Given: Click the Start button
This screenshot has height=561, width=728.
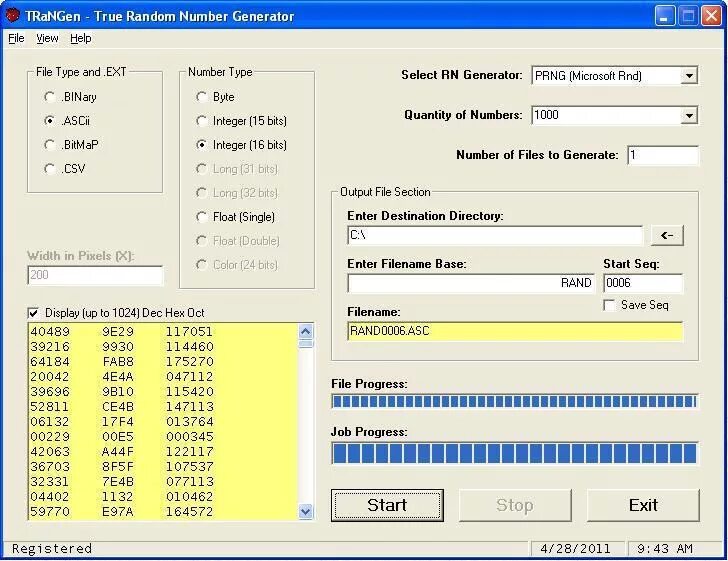Looking at the screenshot, I should (x=387, y=505).
